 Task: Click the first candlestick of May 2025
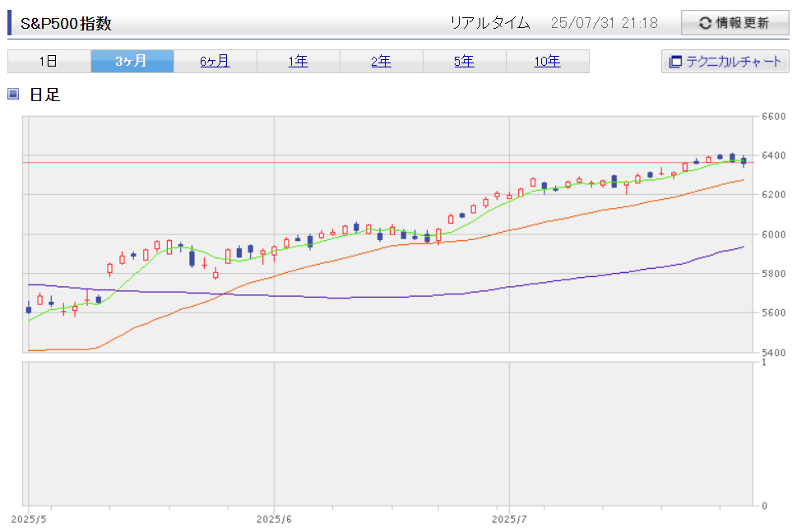29,308
